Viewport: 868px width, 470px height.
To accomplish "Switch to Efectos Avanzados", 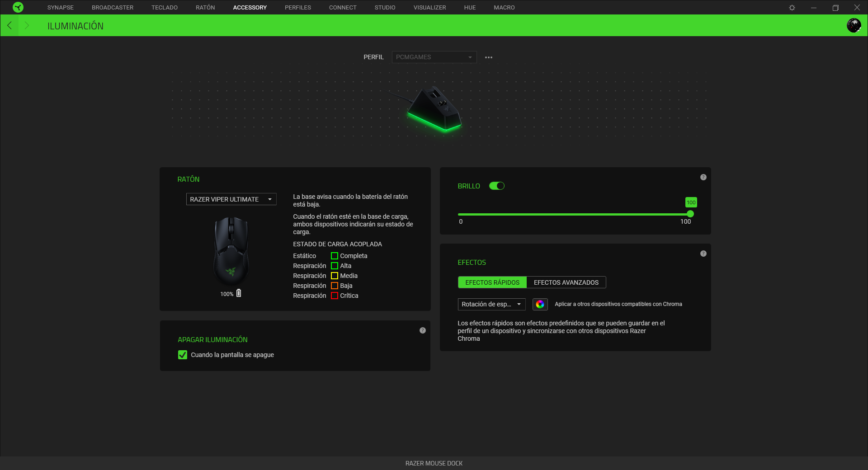I will (x=566, y=282).
